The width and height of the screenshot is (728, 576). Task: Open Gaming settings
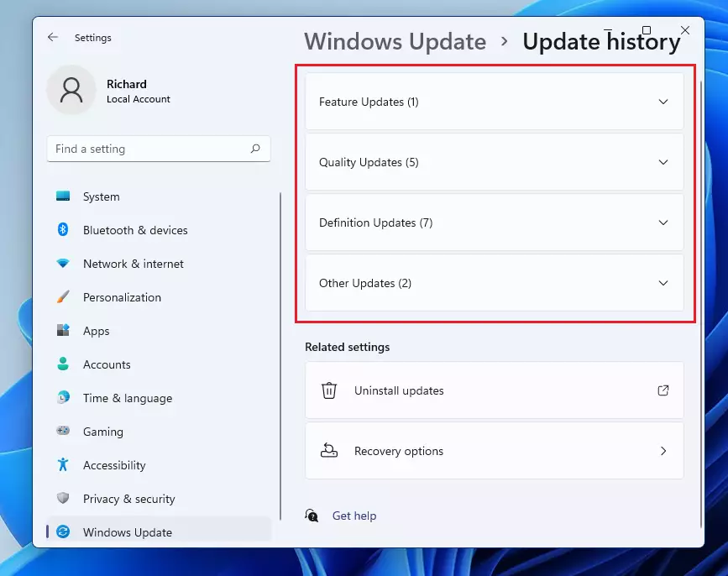pos(159,432)
